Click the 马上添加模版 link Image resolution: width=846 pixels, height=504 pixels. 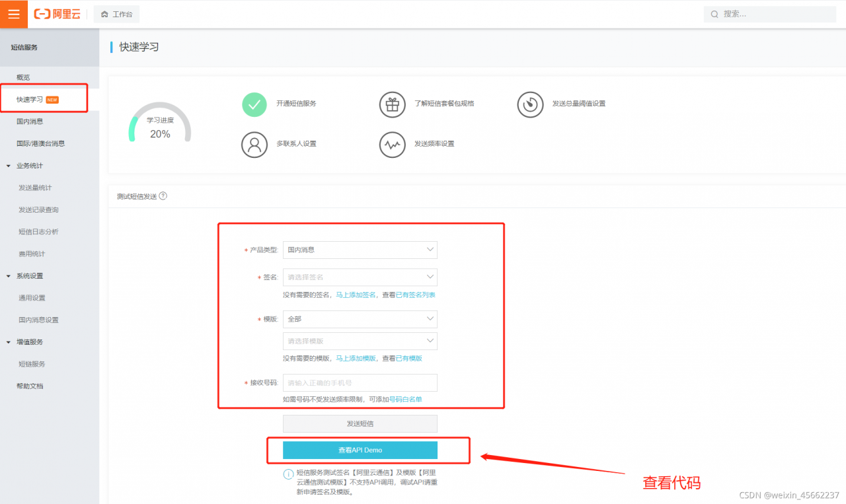point(356,358)
